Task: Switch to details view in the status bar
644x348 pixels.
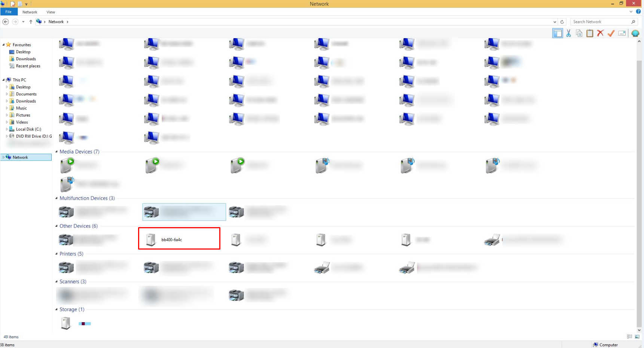Action: point(629,336)
